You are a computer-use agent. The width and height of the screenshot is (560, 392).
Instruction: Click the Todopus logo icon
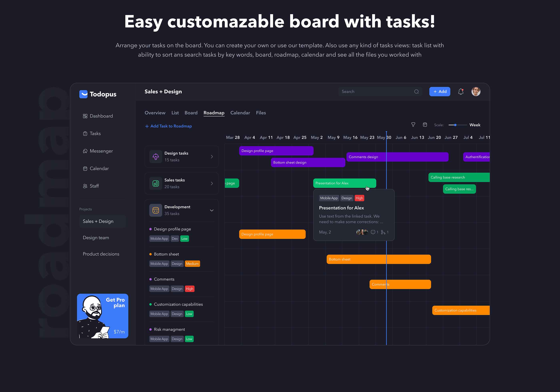pos(83,94)
